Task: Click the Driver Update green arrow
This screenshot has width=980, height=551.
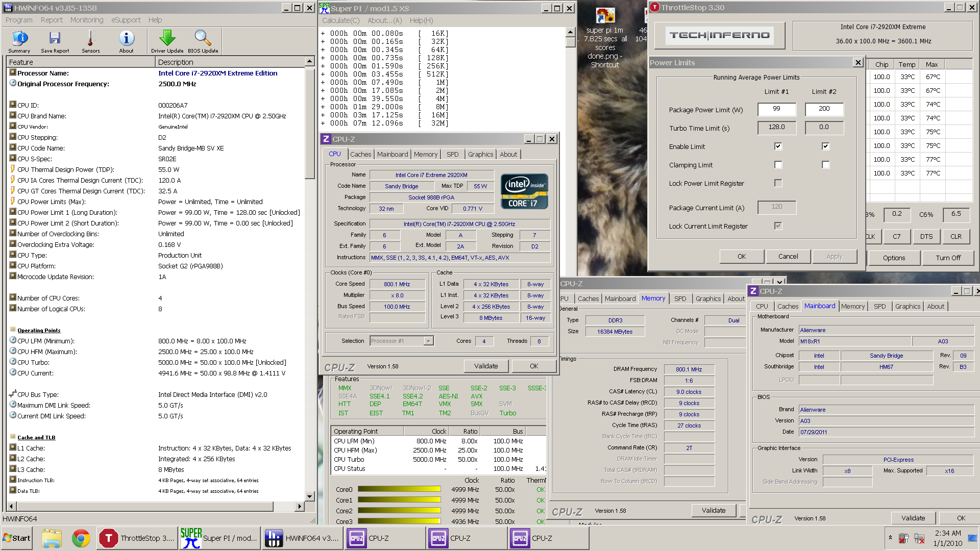Action: [x=167, y=42]
